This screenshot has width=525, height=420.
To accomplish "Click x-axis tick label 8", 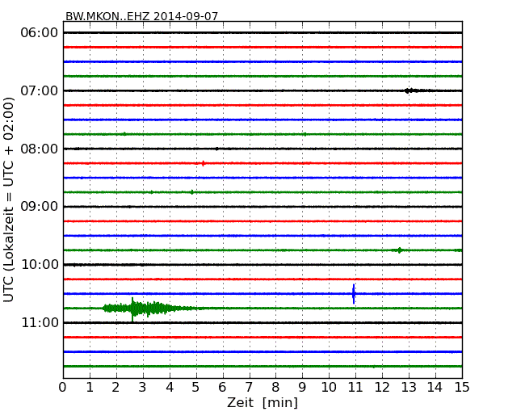I will (275, 387).
